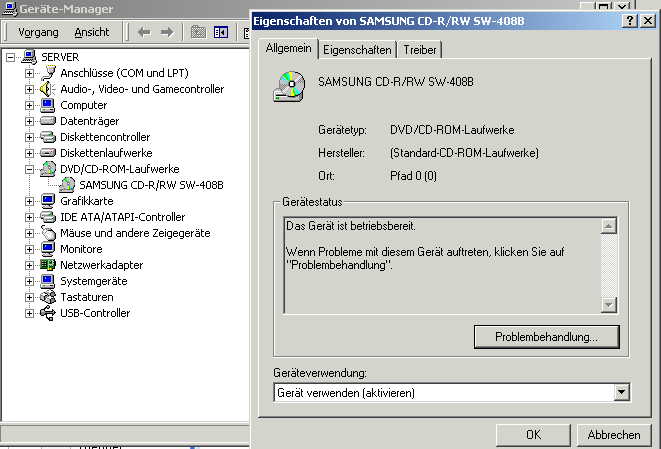
Task: Expand the Monitore node
Action: 29,249
